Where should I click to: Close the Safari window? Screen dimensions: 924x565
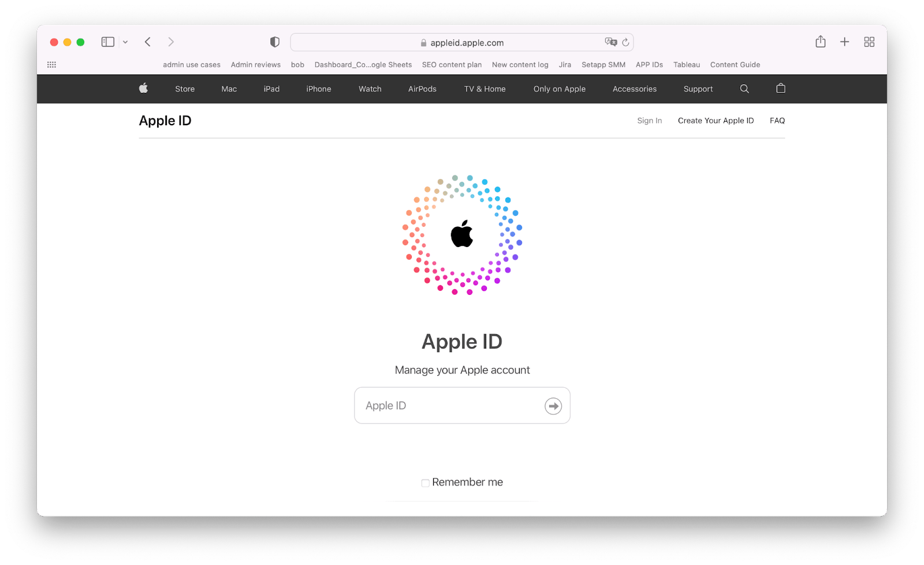(x=54, y=42)
